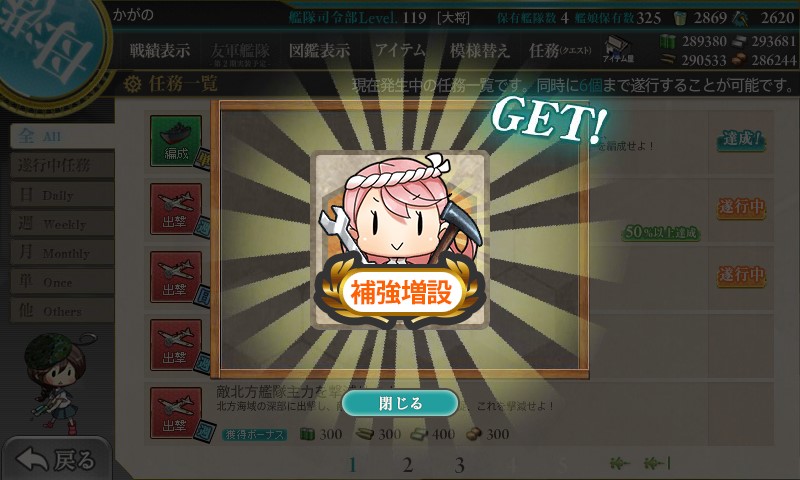
Task: Open the アイテム屋 shop icon
Action: pos(618,49)
